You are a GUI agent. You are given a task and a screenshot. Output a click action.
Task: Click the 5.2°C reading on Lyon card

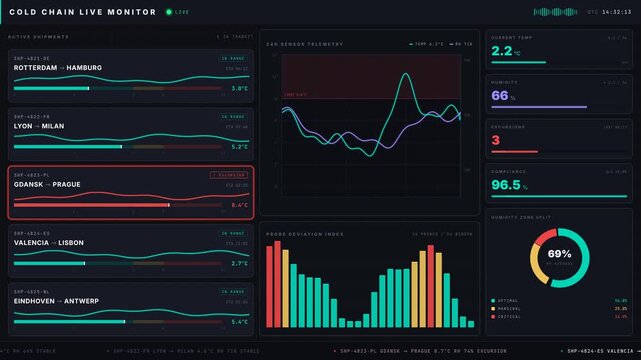pyautogui.click(x=240, y=147)
